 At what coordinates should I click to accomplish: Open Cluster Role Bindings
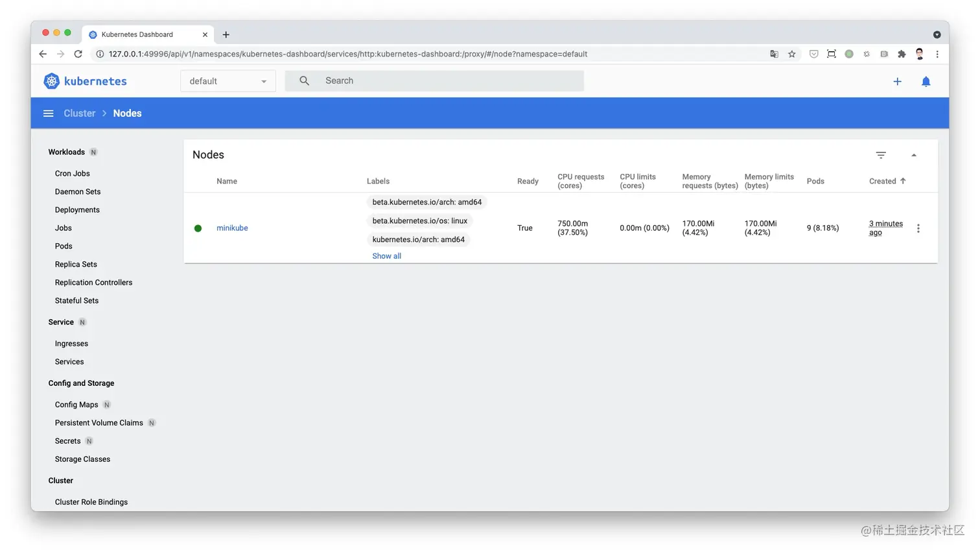coord(91,501)
